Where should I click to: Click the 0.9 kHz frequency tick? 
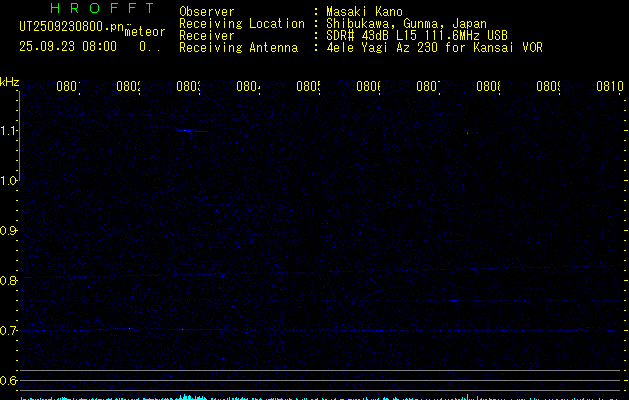point(9,231)
